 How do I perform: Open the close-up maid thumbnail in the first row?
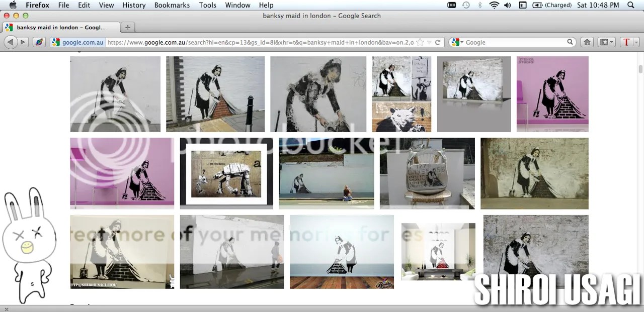[318, 94]
